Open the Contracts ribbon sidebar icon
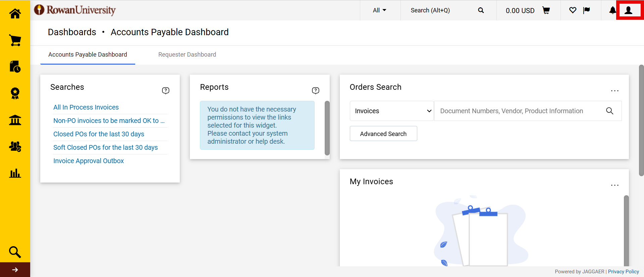The width and height of the screenshot is (644, 277). (15, 93)
